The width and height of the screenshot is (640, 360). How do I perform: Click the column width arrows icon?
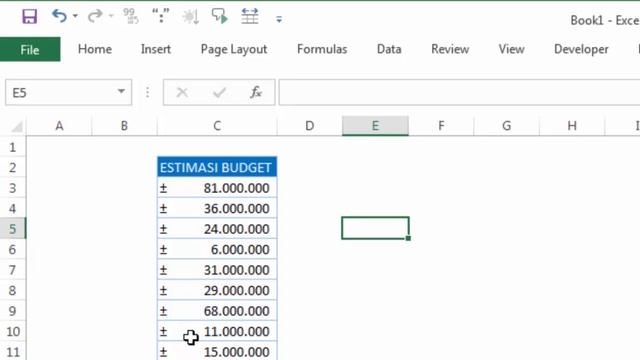click(x=249, y=16)
